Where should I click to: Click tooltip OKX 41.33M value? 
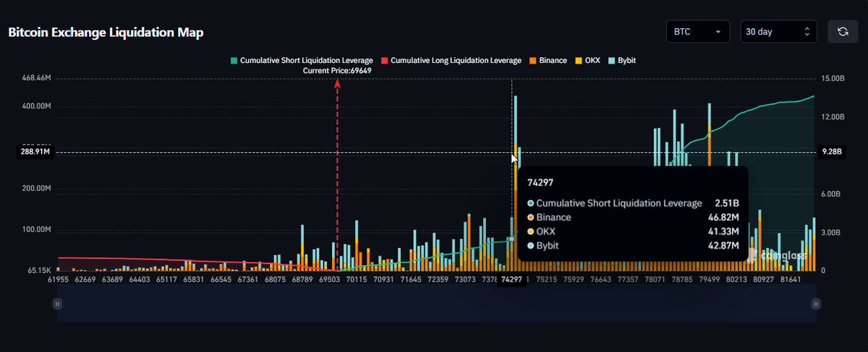coord(724,232)
